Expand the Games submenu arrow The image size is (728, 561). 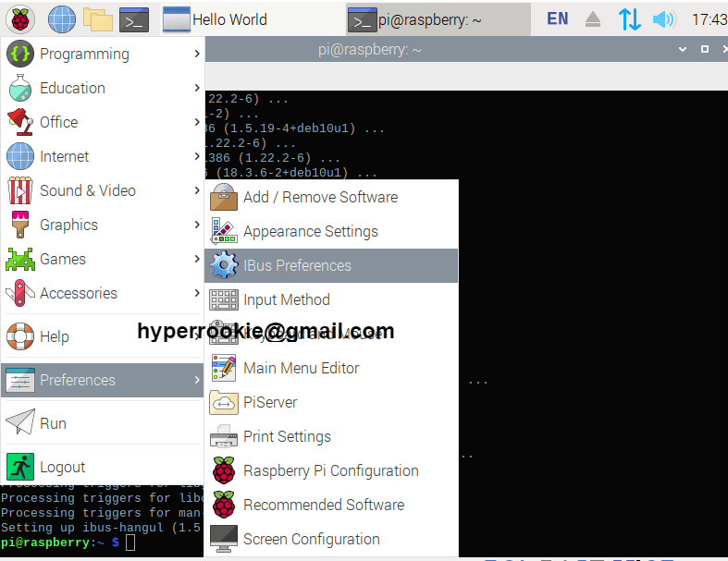click(197, 259)
